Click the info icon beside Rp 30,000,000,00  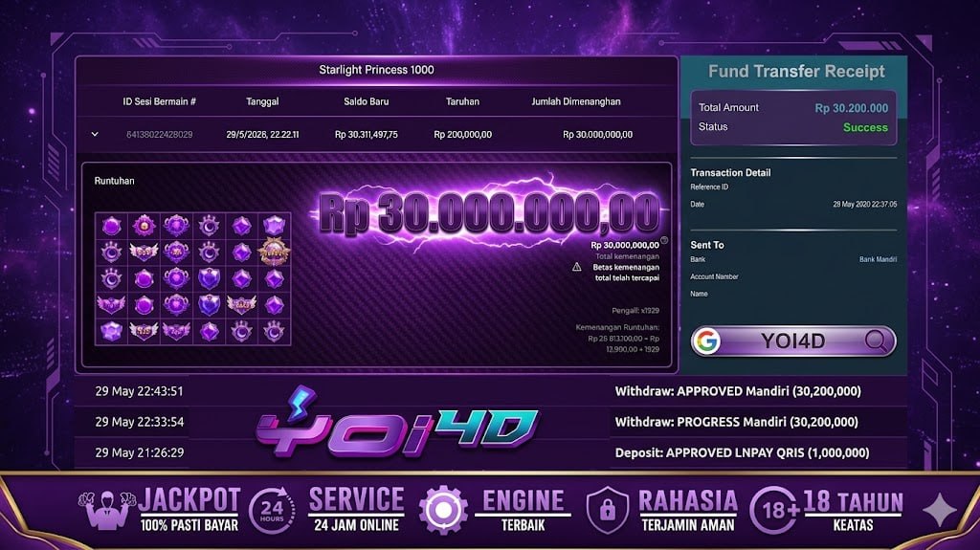(x=664, y=240)
